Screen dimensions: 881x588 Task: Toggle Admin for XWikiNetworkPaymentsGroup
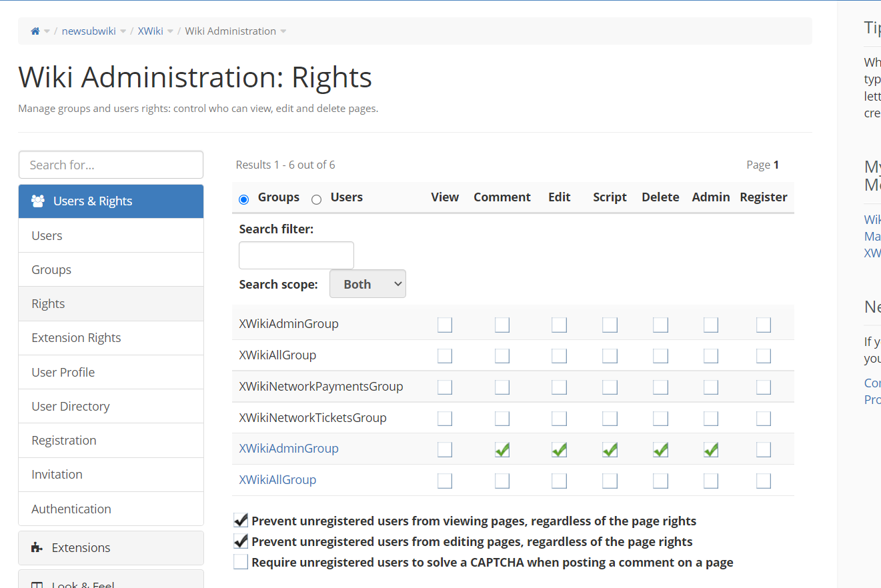(x=711, y=387)
